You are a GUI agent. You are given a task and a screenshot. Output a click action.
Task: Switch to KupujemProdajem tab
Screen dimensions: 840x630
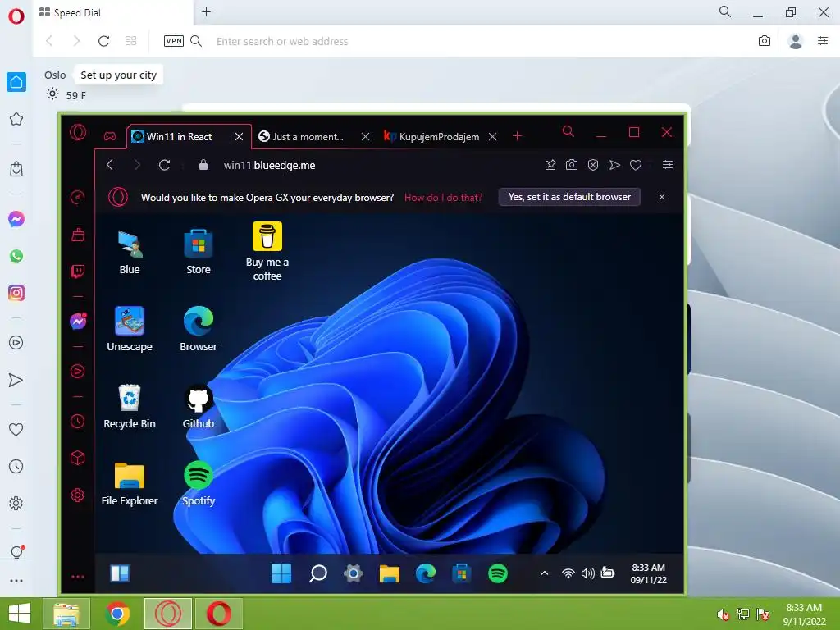click(440, 137)
